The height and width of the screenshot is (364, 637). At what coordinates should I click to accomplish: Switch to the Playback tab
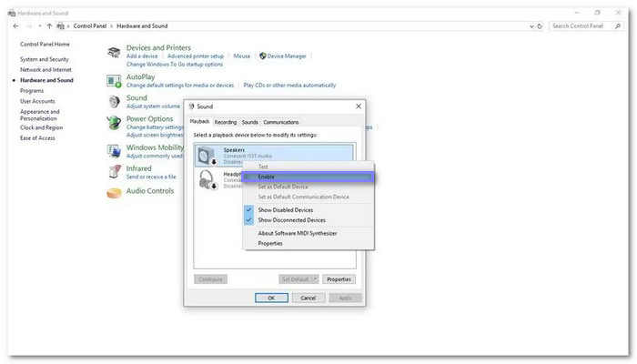pos(199,121)
